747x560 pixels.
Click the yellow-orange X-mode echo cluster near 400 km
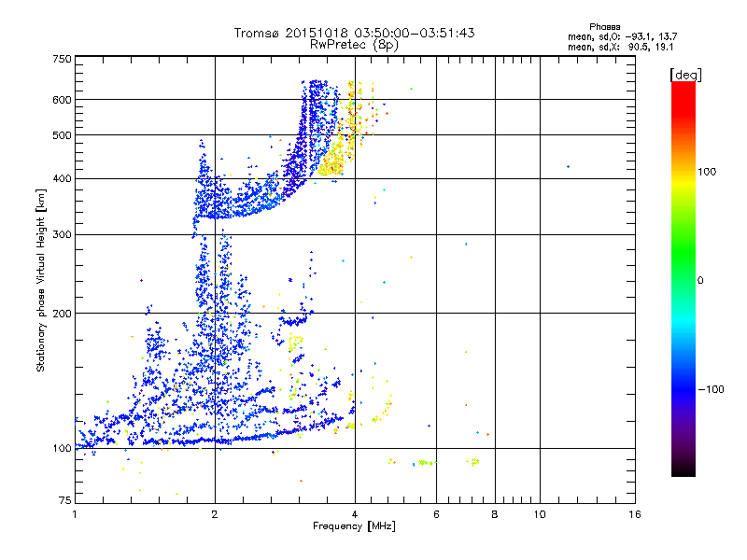(x=331, y=161)
